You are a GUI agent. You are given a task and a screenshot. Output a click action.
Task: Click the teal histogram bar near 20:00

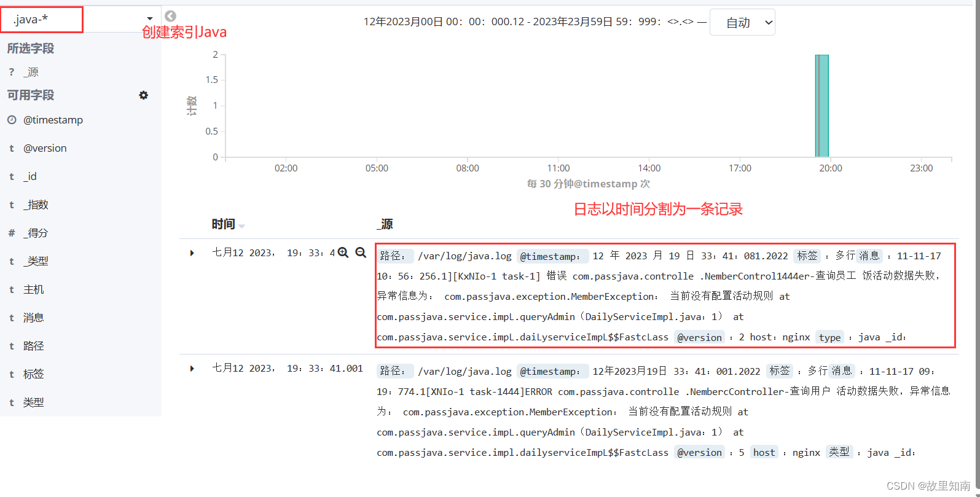pos(822,106)
